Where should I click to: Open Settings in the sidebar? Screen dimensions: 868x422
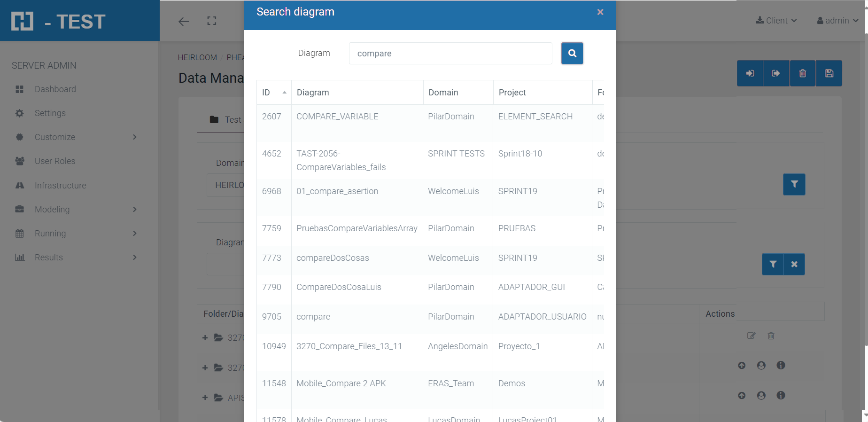click(50, 113)
